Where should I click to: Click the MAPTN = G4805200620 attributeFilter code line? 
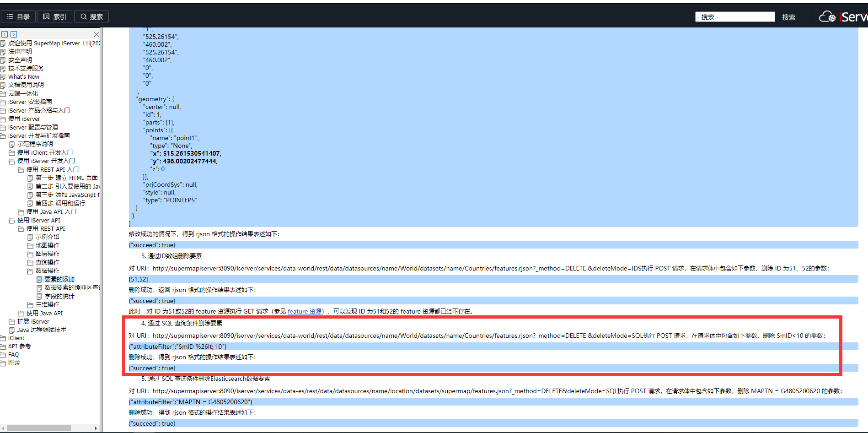493,402
